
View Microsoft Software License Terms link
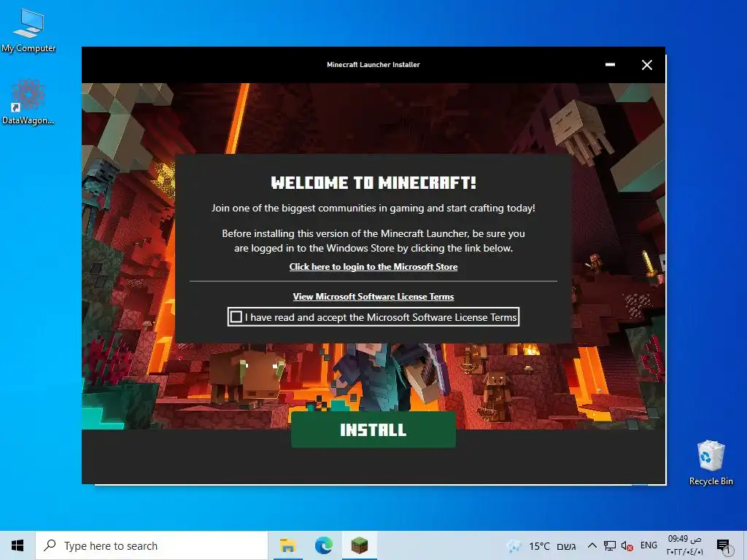[373, 297]
